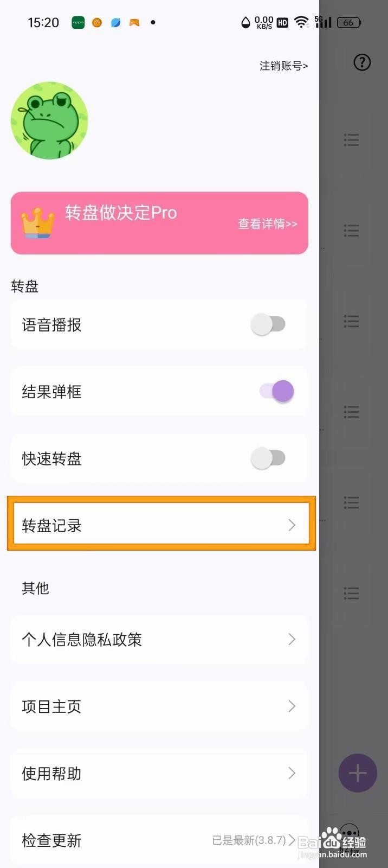The width and height of the screenshot is (388, 868).
Task: Tap the battery indicator showing 66
Action: pyautogui.click(x=350, y=23)
